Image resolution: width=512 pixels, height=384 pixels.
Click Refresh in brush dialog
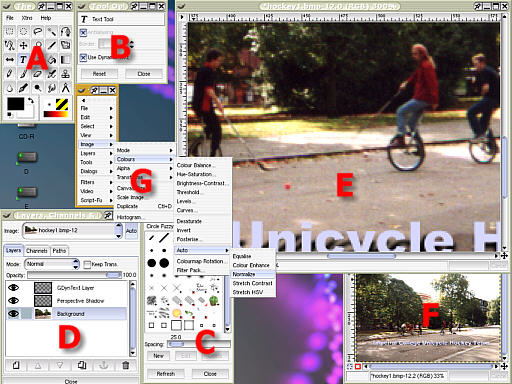click(x=166, y=374)
